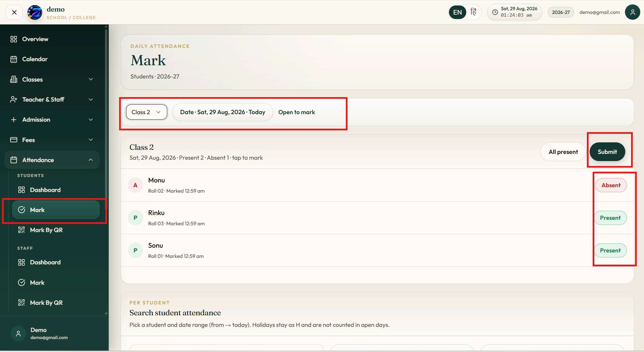Expand the Fees menu chevron
644x352 pixels.
[x=91, y=140]
